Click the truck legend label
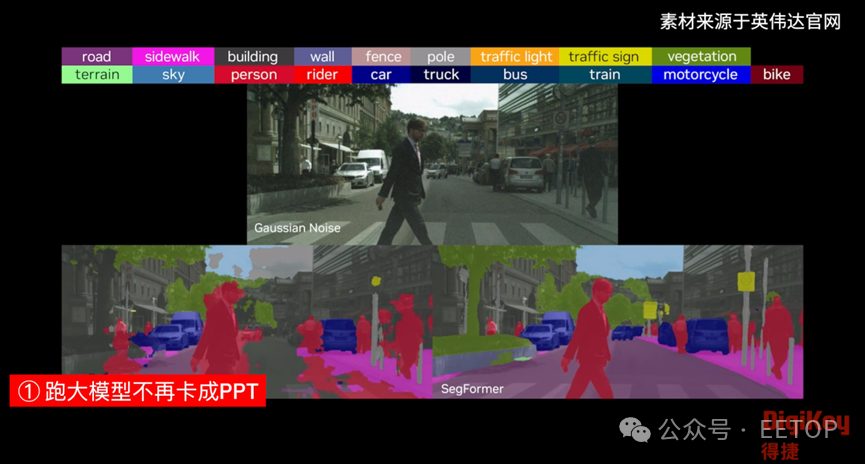865x464 pixels. [x=440, y=74]
